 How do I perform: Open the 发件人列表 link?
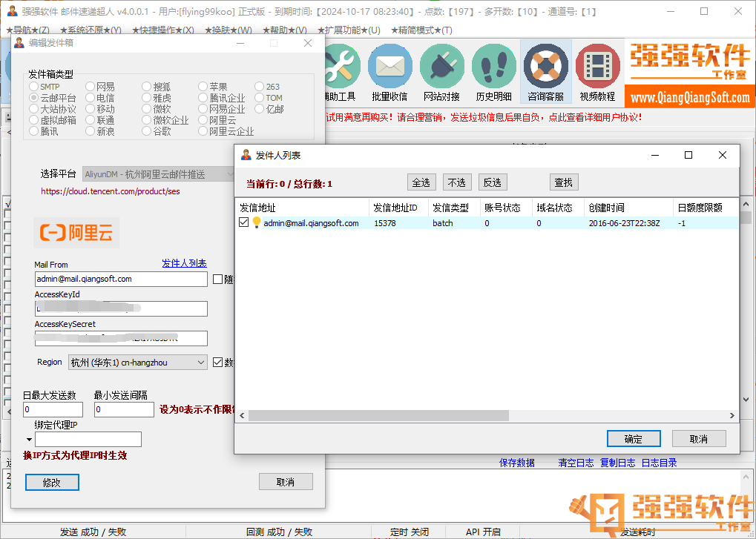point(184,263)
